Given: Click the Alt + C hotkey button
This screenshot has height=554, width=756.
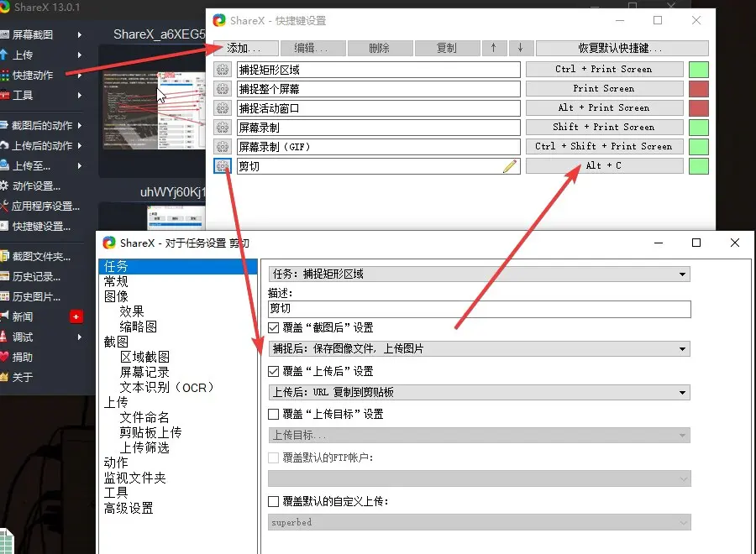Looking at the screenshot, I should (x=604, y=165).
